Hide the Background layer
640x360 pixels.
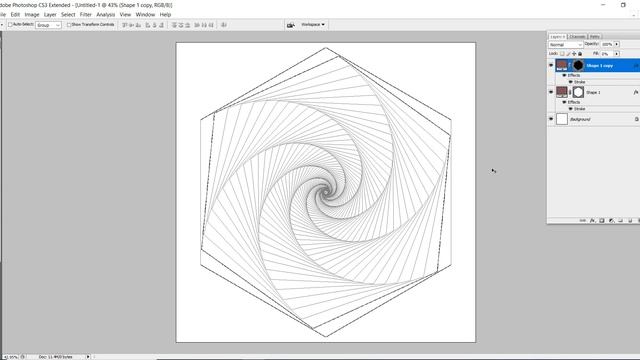click(x=551, y=119)
